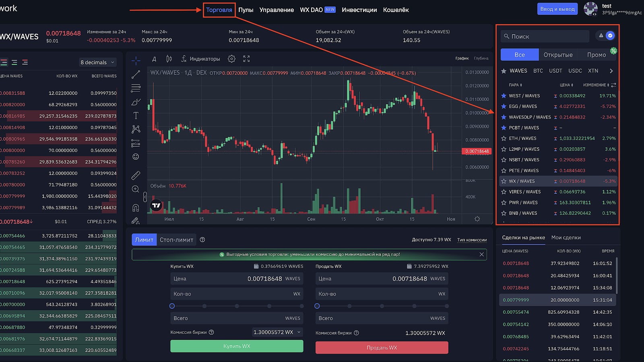This screenshot has width=644, height=362.
Task: Open chart settings gear
Action: 231,59
